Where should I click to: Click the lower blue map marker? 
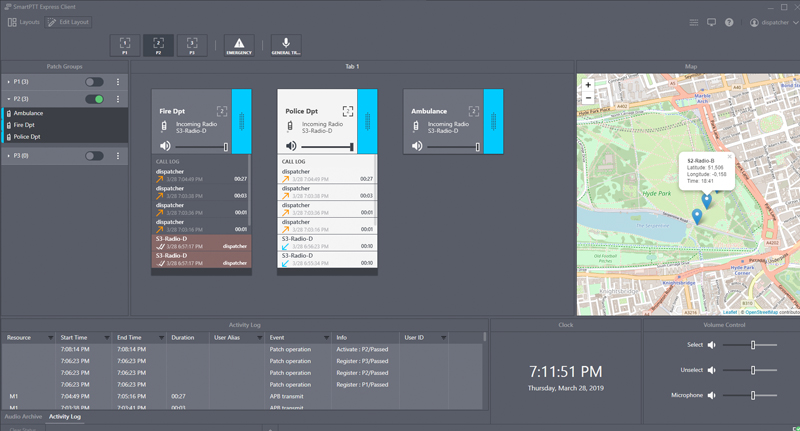click(697, 216)
